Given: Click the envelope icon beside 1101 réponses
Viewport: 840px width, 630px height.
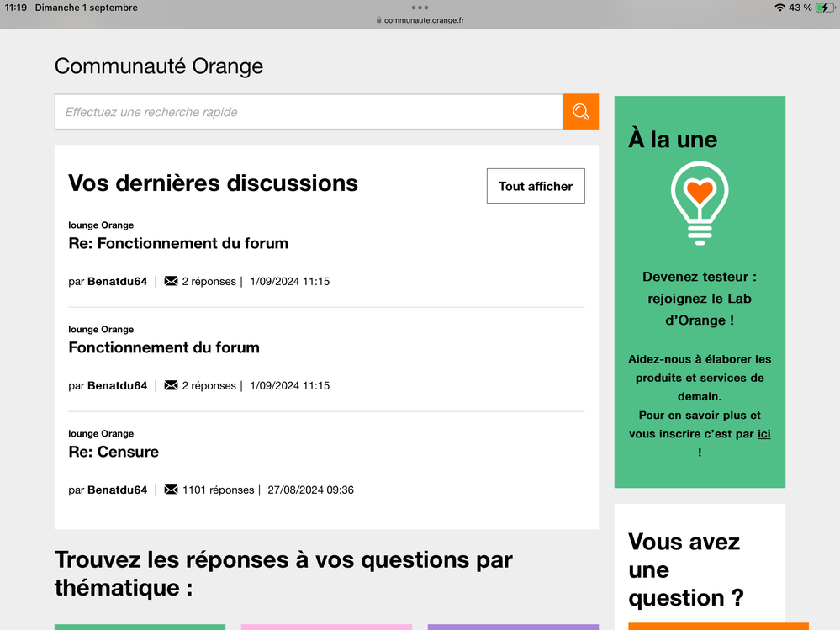Looking at the screenshot, I should [x=172, y=490].
